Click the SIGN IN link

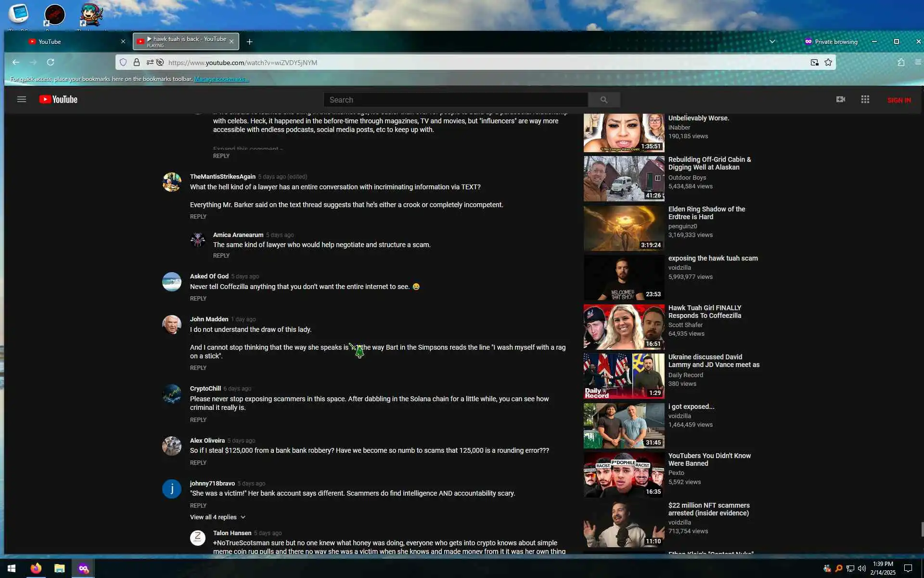click(898, 100)
